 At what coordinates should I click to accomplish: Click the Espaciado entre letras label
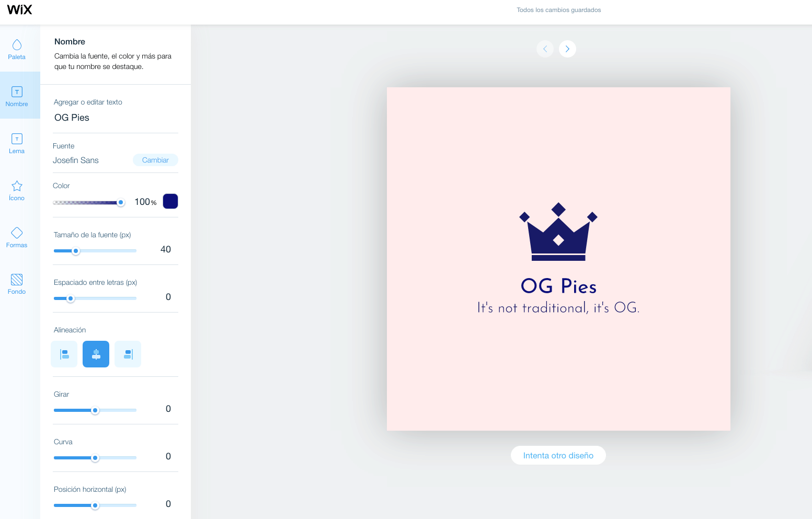pyautogui.click(x=95, y=282)
